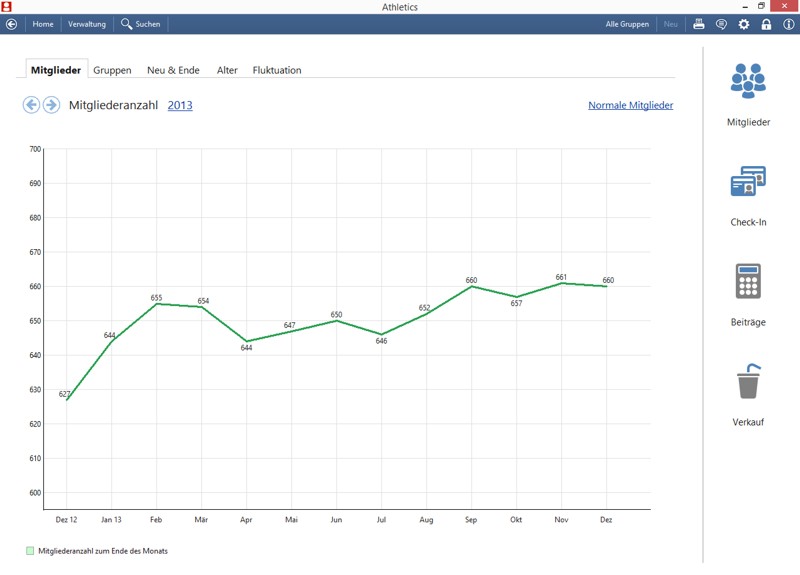Viewport: 800px width, 575px height.
Task: Click the back arrow in top-left toolbar
Action: [11, 24]
